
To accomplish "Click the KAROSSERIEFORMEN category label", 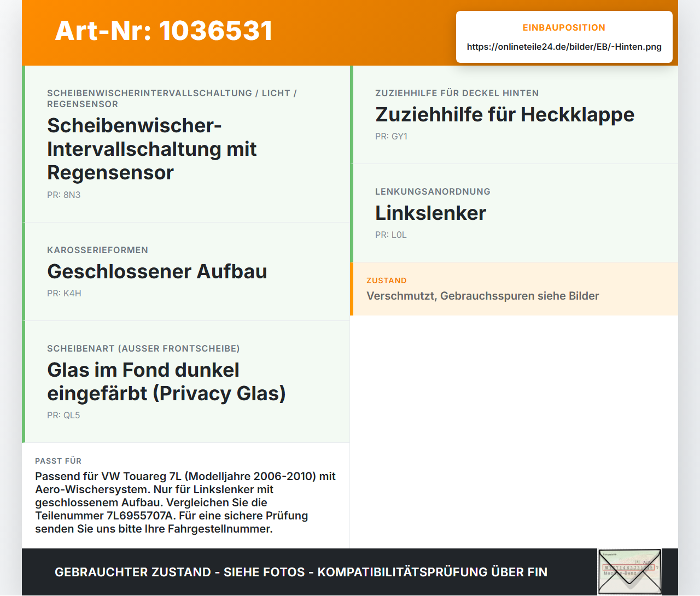I will (97, 250).
